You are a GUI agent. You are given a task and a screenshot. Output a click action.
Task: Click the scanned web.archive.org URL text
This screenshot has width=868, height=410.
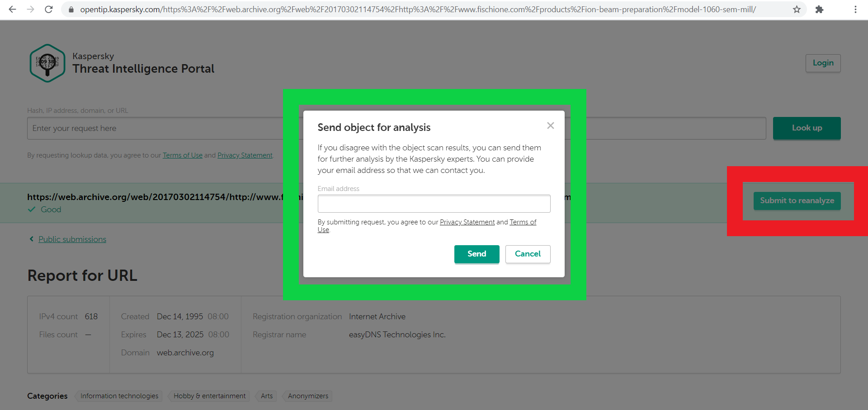point(155,197)
